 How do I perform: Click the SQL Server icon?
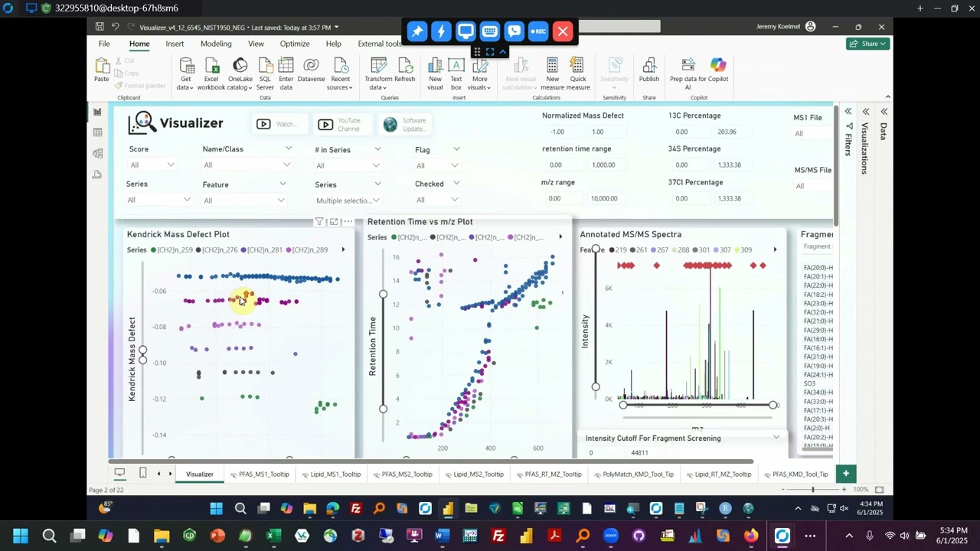pos(265,73)
